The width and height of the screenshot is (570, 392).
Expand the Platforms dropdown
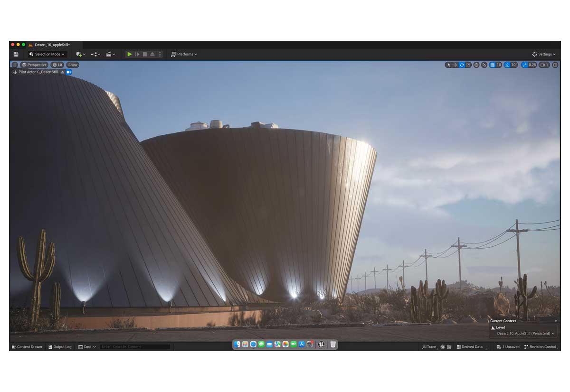(184, 54)
